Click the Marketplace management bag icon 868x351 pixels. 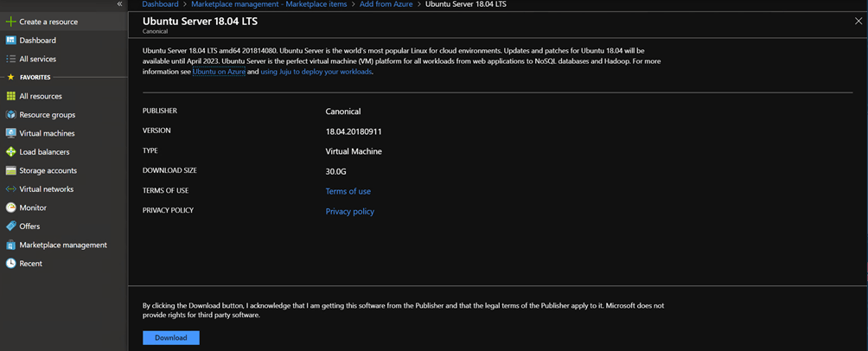10,245
